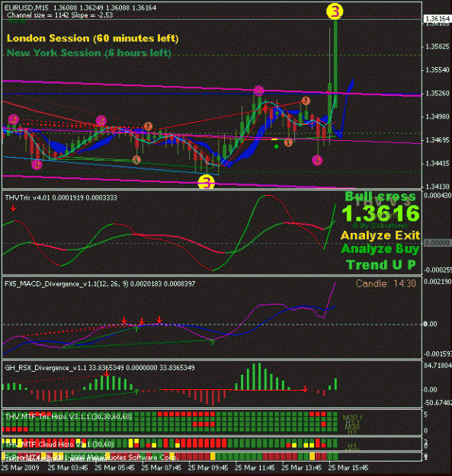The image size is (452, 476).
Task: Click the 1.35260 price scale value
Action: point(437,93)
